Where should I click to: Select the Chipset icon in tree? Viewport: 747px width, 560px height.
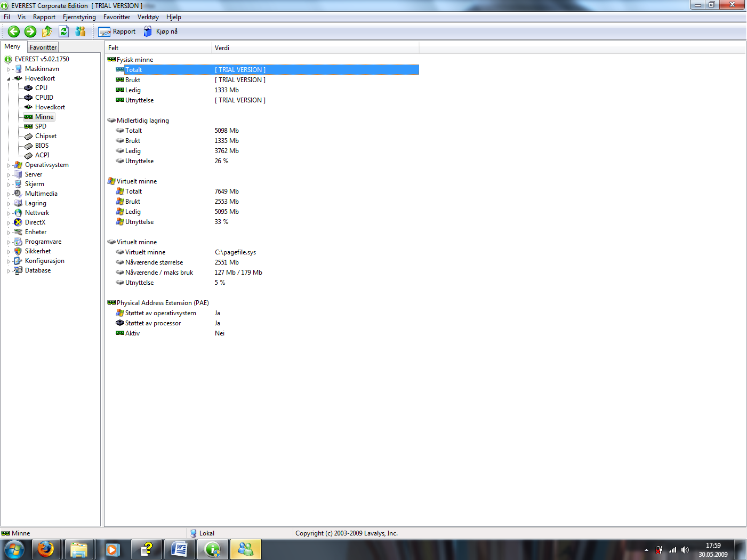point(28,136)
